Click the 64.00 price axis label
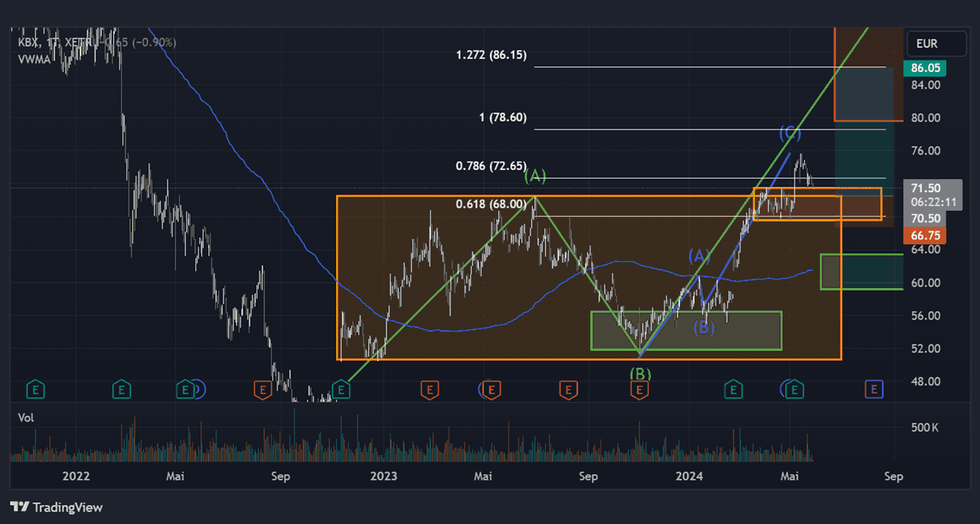 coord(926,249)
